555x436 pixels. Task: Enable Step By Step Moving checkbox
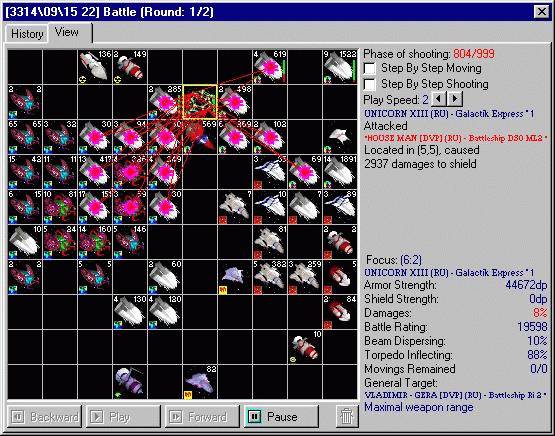(x=370, y=68)
